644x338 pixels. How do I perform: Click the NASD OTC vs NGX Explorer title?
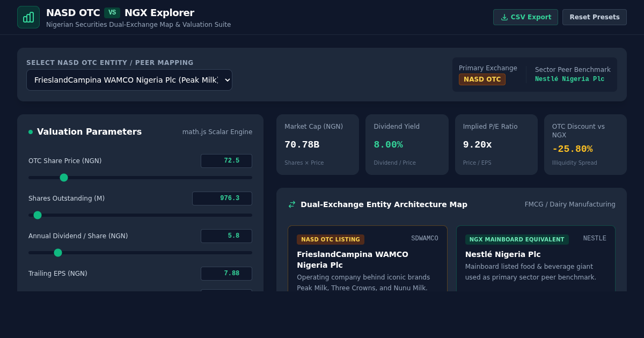(120, 13)
